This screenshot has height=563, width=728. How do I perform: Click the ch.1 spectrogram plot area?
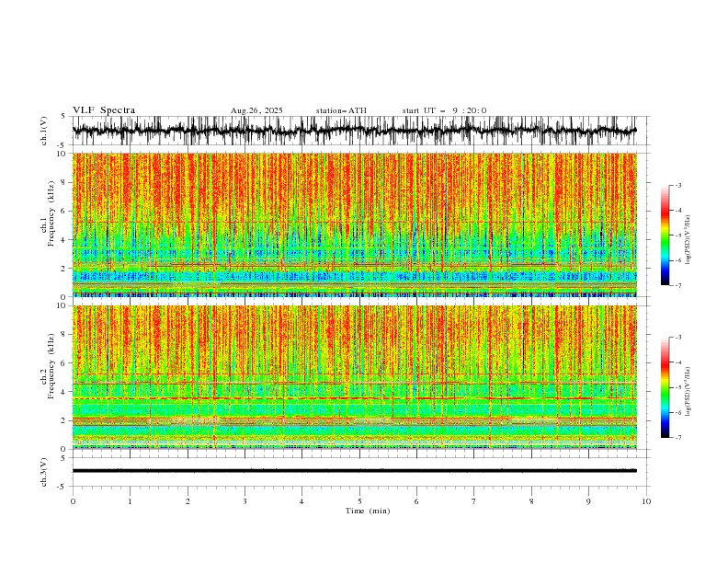pos(354,224)
